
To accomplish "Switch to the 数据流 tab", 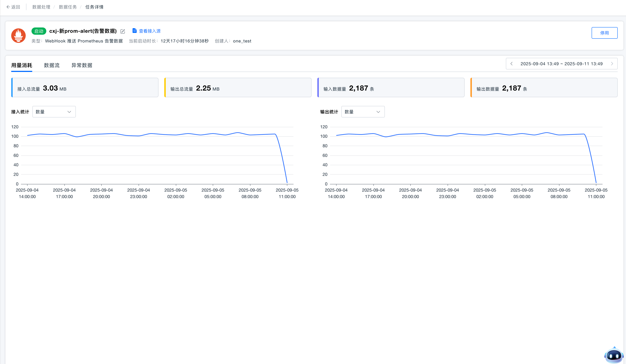I will click(52, 65).
